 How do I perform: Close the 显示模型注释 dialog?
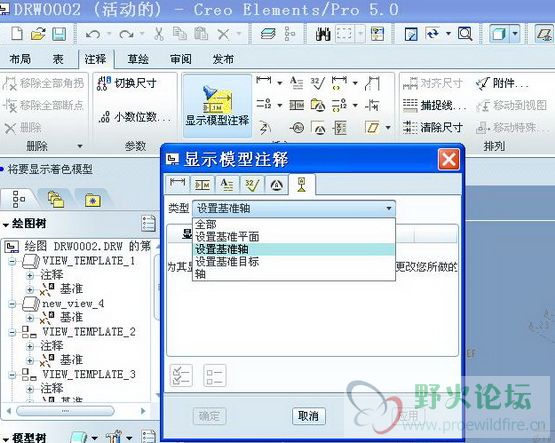click(448, 160)
